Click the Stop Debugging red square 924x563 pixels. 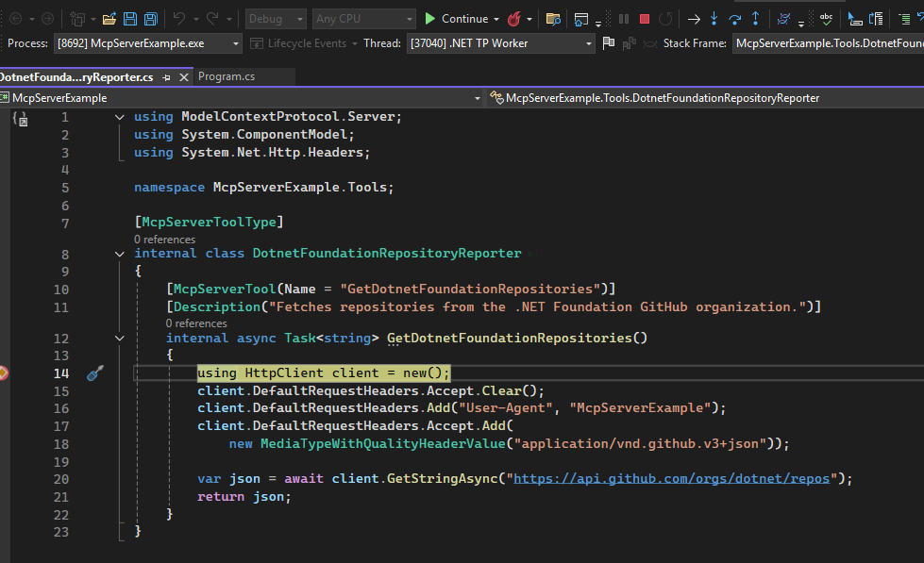[645, 19]
